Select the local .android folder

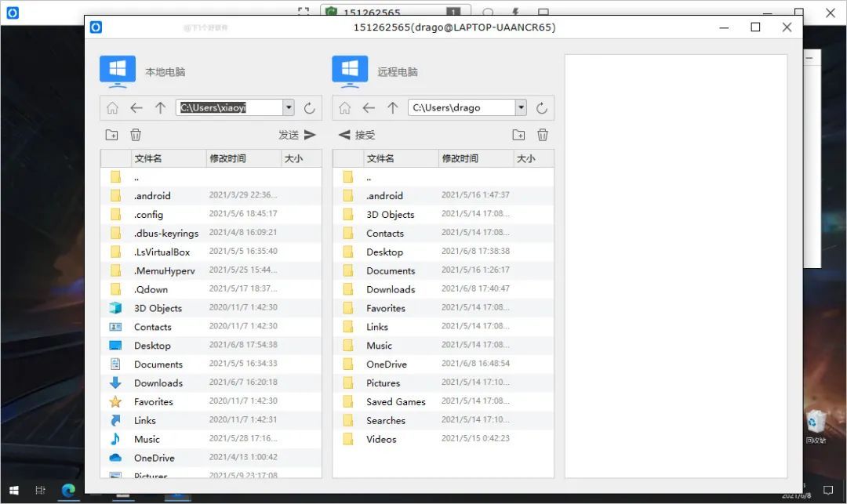211,195
